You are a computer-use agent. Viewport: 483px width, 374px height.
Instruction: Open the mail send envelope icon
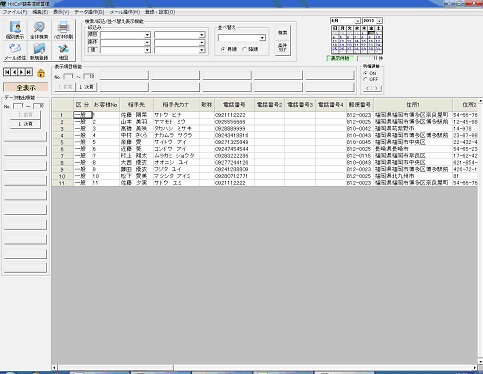coord(15,49)
